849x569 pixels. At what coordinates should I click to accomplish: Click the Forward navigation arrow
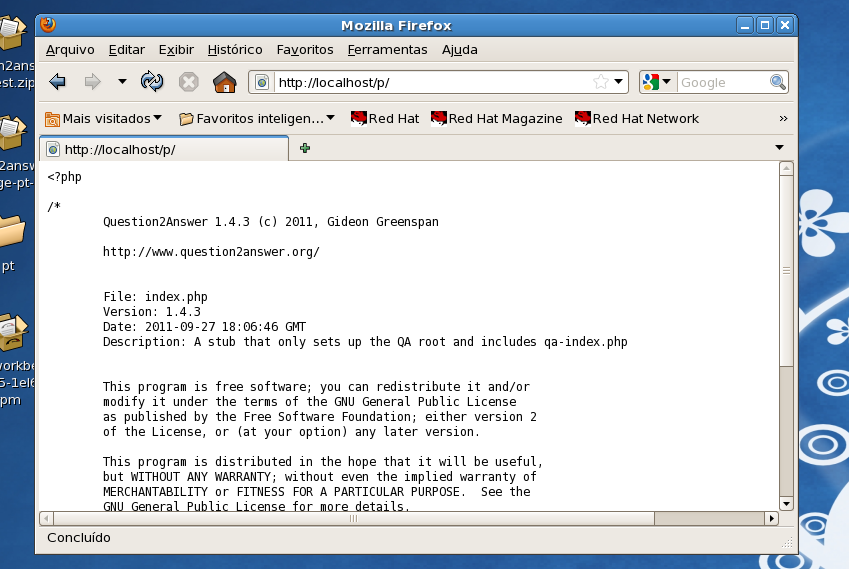[92, 82]
